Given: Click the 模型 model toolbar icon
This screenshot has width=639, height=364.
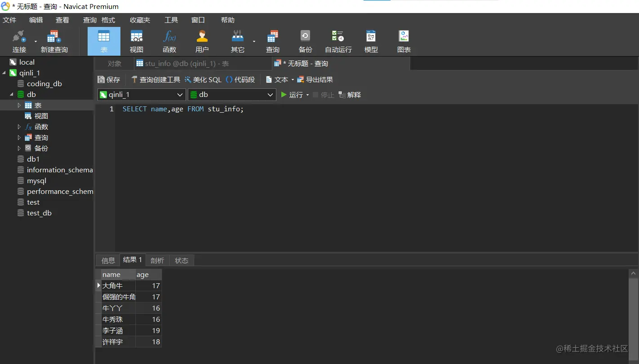Looking at the screenshot, I should click(x=371, y=41).
